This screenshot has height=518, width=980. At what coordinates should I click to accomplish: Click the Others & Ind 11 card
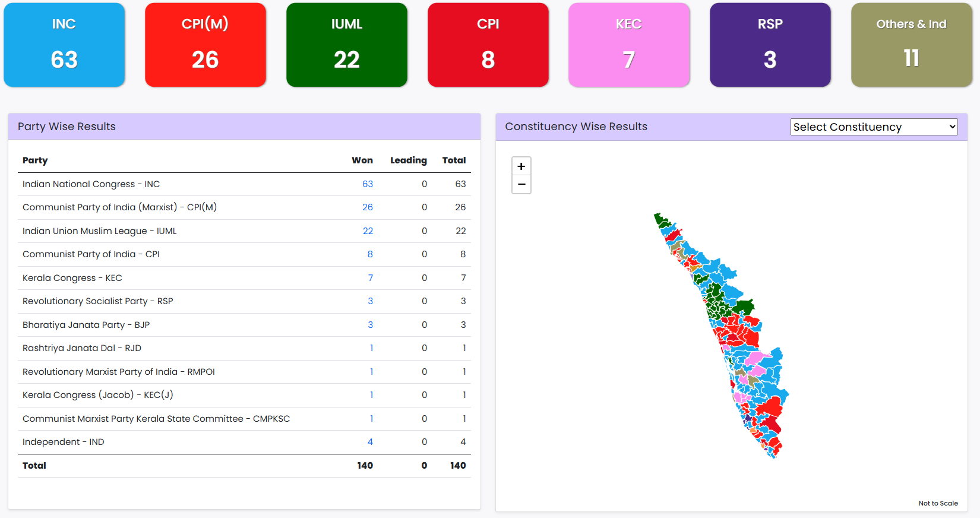pos(912,45)
